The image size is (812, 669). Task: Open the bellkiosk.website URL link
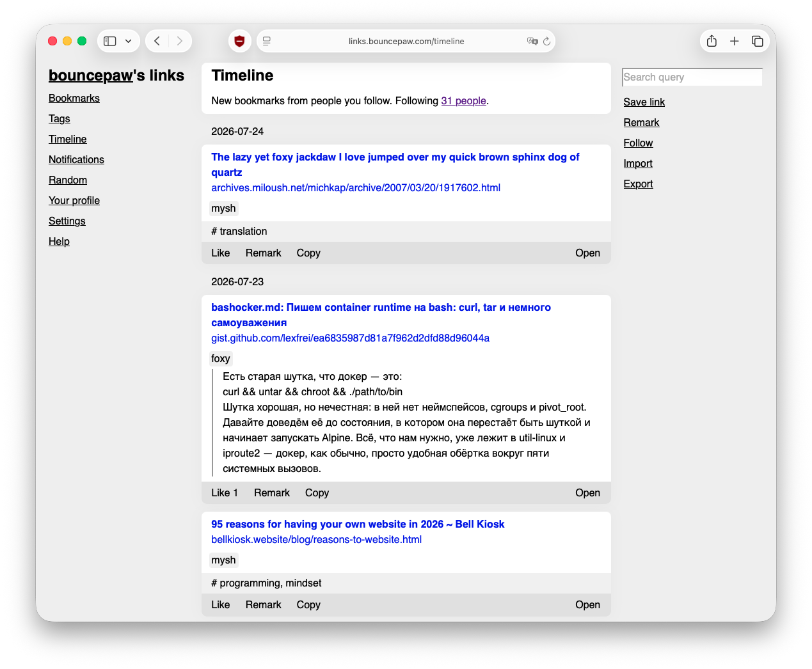pyautogui.click(x=317, y=539)
